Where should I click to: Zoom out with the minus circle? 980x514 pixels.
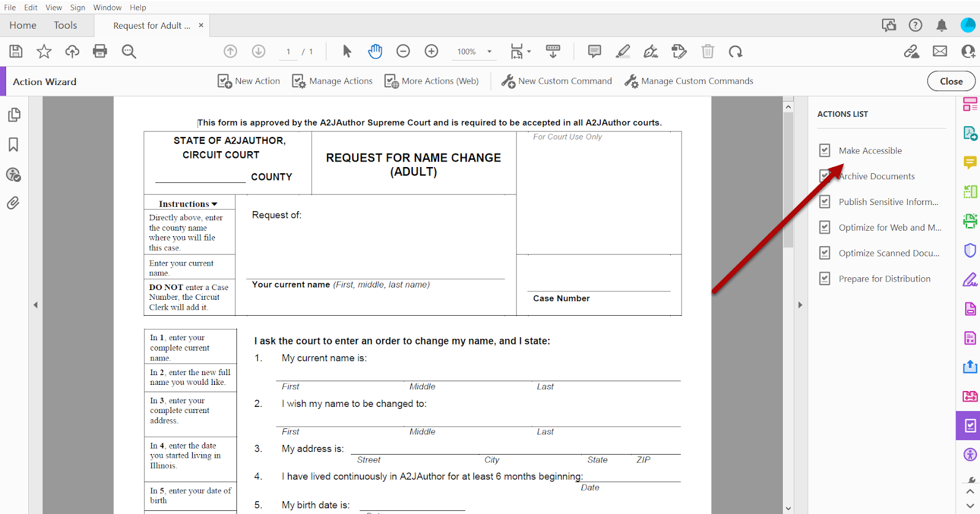(x=403, y=51)
